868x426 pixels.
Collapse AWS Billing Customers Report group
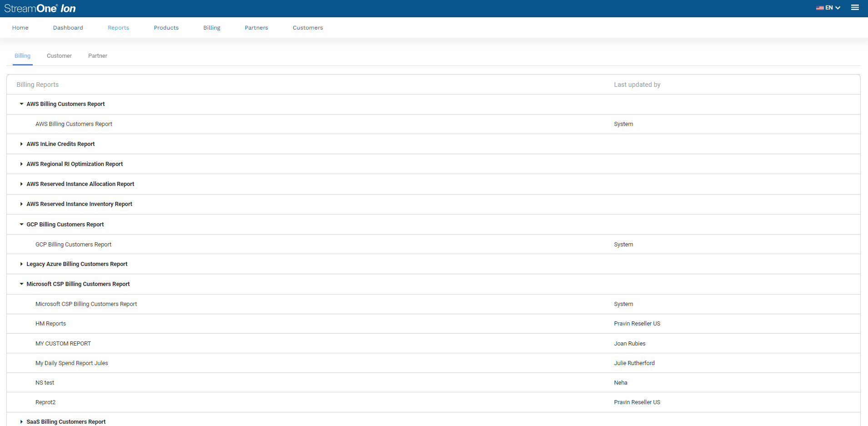[21, 104]
